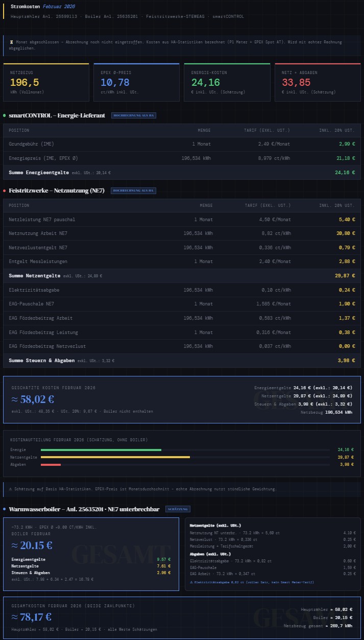The width and height of the screenshot is (364, 640).
Task: Click the badge next to smartCONTROL Energie-Lieferant
Action: 134,115
